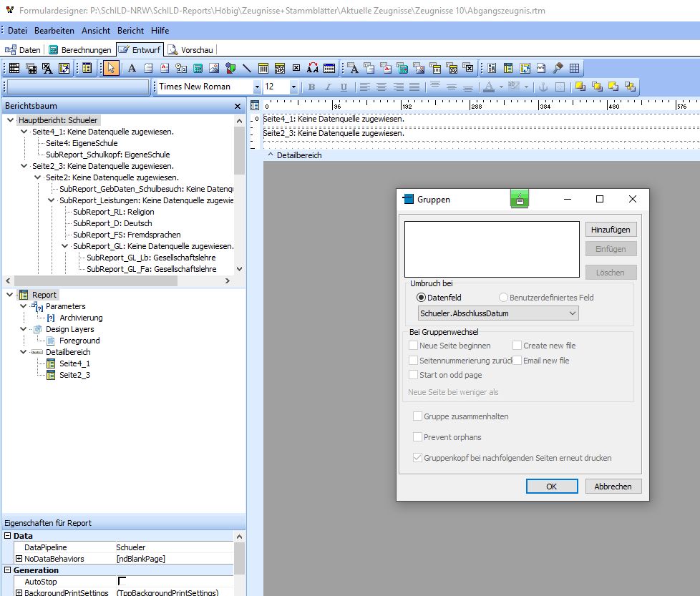Choose the 2D BarCode tool

point(280,68)
